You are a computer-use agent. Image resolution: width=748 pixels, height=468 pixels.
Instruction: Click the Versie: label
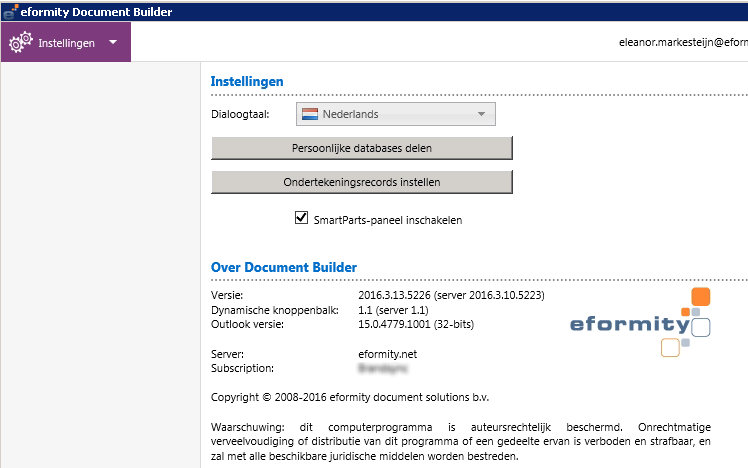[227, 295]
